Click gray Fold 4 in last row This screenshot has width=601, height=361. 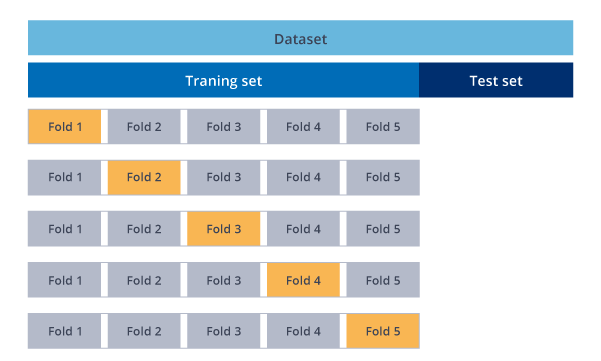303,331
